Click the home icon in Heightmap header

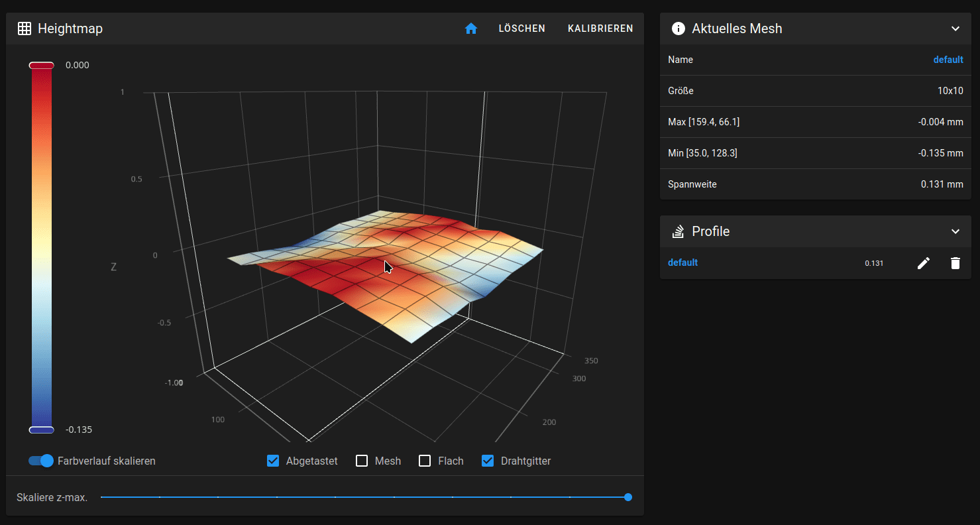click(x=471, y=29)
